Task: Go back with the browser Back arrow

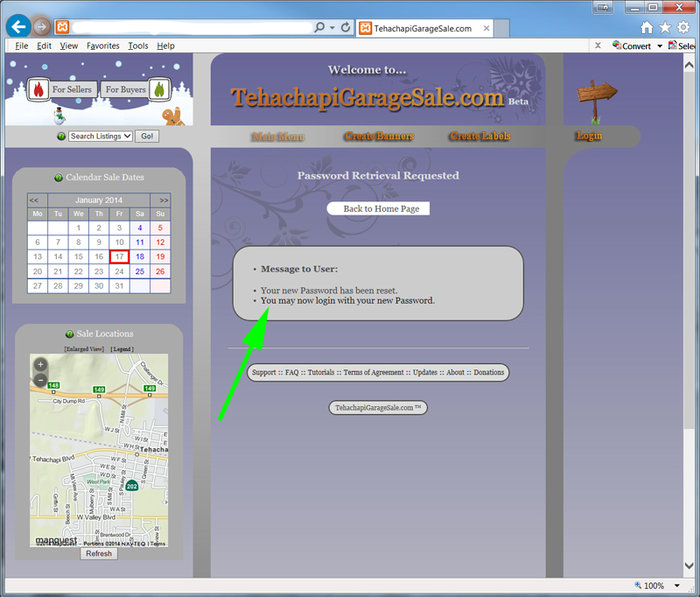Action: (18, 27)
